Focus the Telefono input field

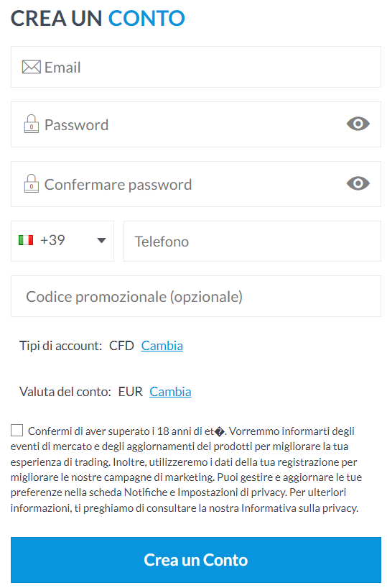pyautogui.click(x=253, y=241)
